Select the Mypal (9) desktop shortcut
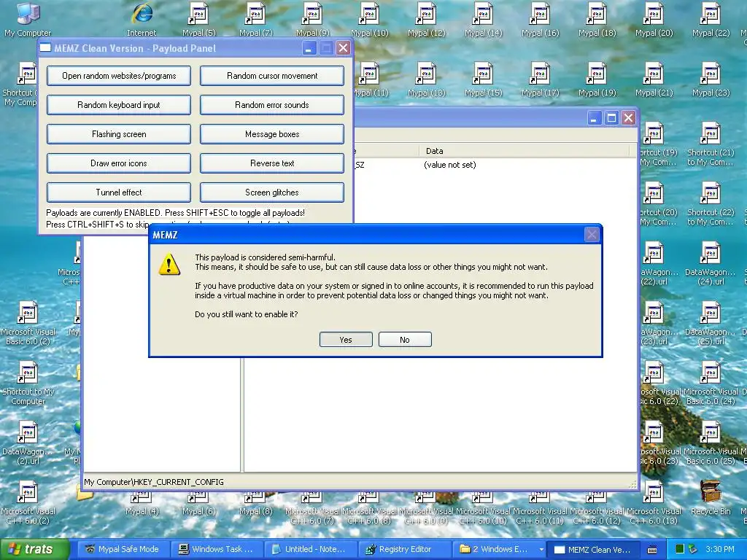Screen dimensions: 747x560 312,20
